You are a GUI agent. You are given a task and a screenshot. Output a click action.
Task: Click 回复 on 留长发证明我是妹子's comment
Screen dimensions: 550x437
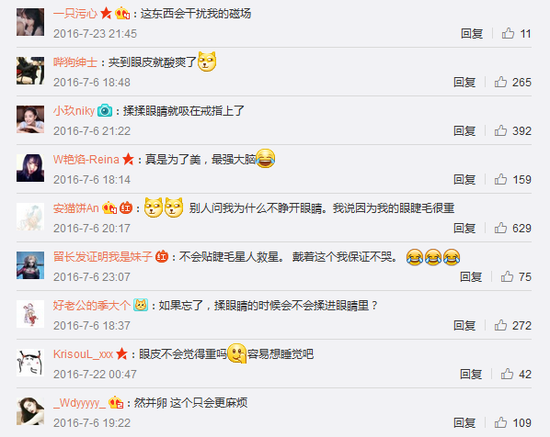point(471,277)
